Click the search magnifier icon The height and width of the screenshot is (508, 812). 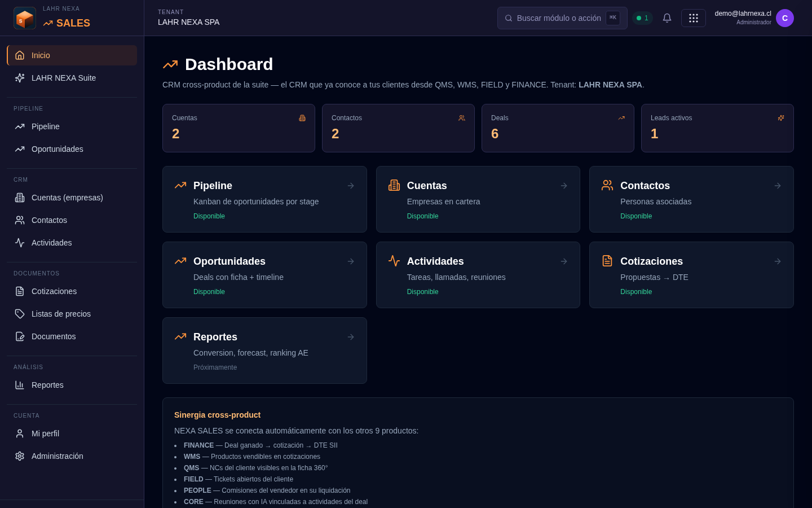click(509, 18)
